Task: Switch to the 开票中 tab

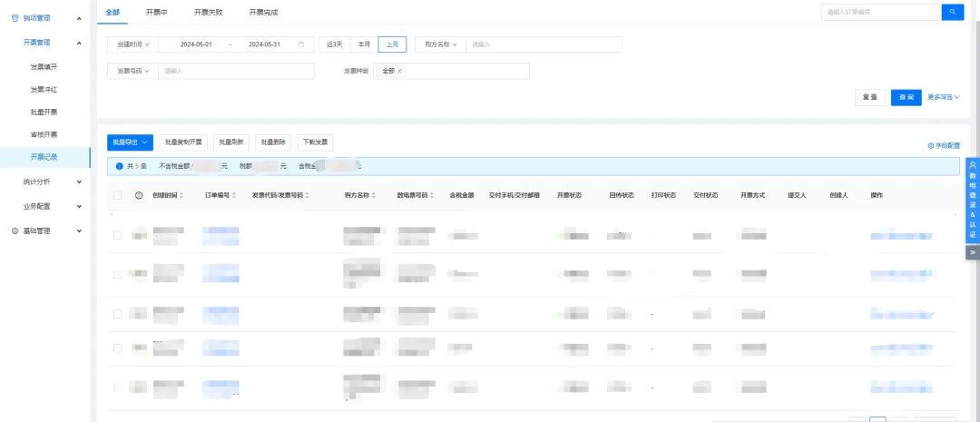Action: (x=156, y=12)
